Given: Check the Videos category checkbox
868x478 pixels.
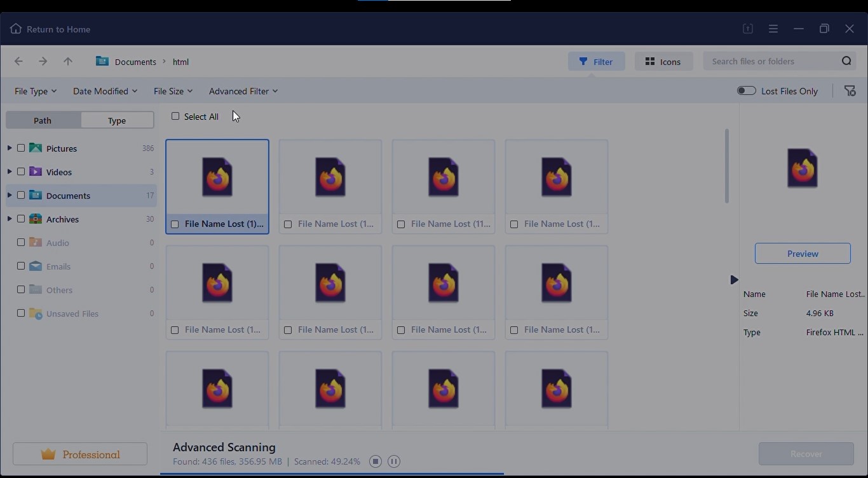Looking at the screenshot, I should (x=21, y=172).
